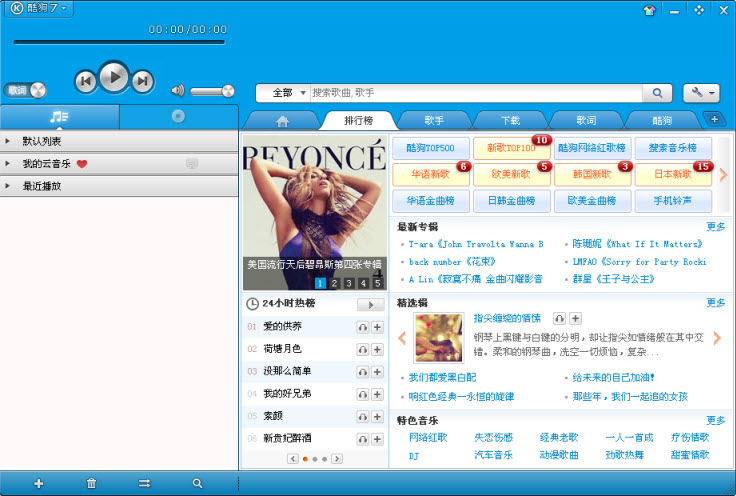The height and width of the screenshot is (496, 736).
Task: Toggle play mode icon in bottom bar
Action: pyautogui.click(x=145, y=483)
